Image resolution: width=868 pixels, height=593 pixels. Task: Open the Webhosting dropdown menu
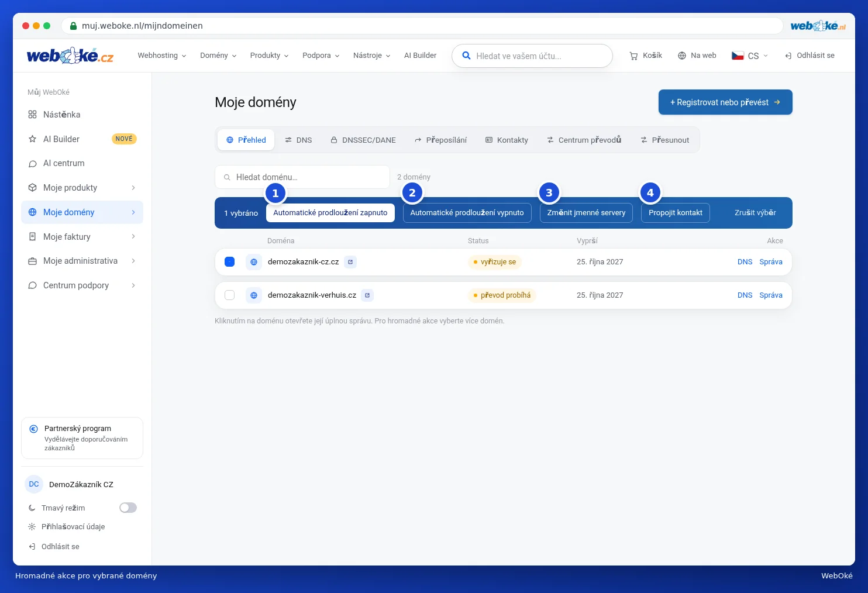point(162,56)
